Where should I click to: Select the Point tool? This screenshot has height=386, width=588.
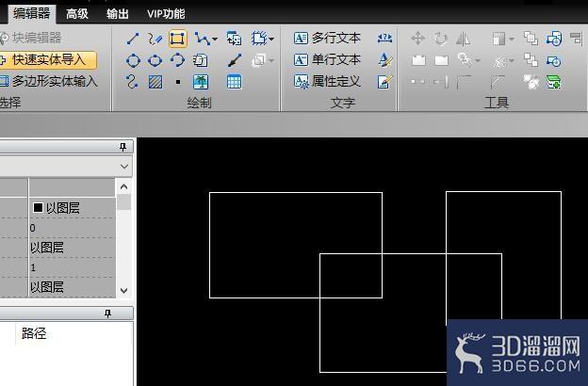point(178,82)
